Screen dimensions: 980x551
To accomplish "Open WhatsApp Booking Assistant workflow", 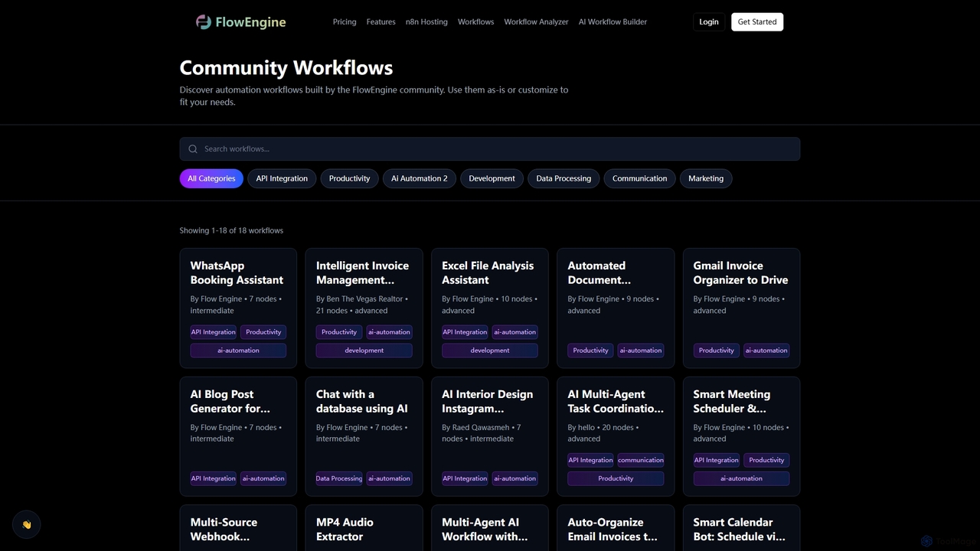I will [238, 308].
